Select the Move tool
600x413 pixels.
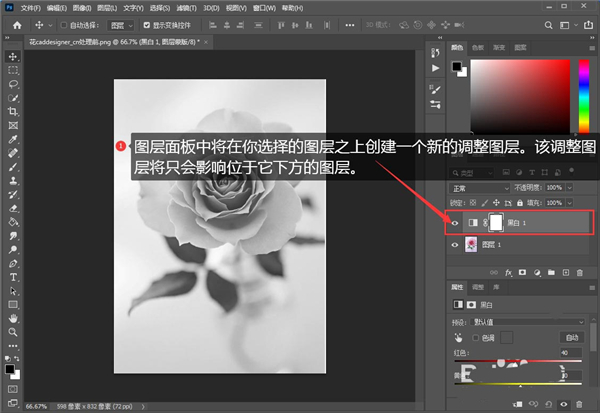point(13,57)
